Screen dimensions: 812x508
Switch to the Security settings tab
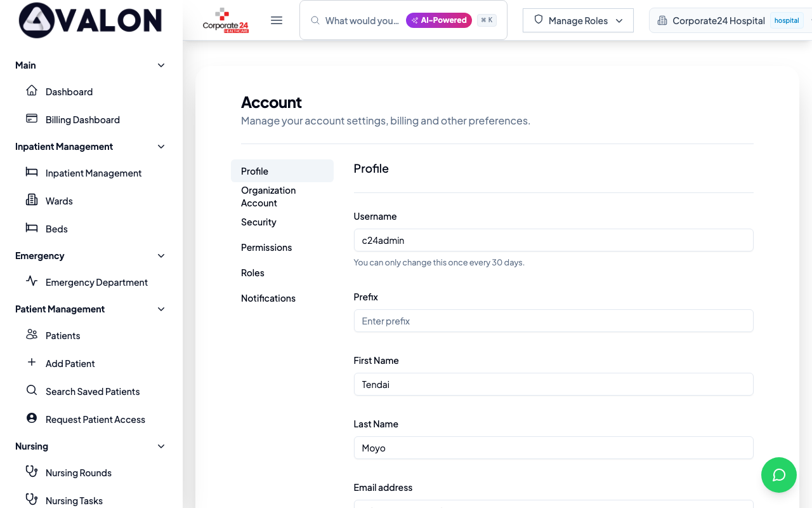tap(259, 222)
